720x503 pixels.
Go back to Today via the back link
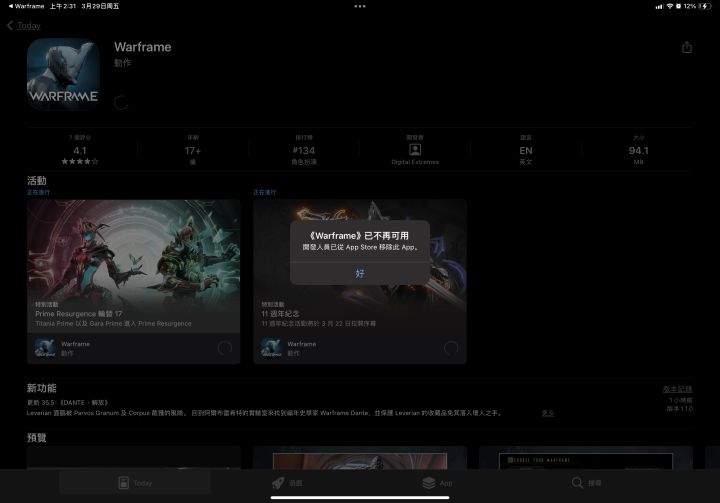(x=24, y=26)
